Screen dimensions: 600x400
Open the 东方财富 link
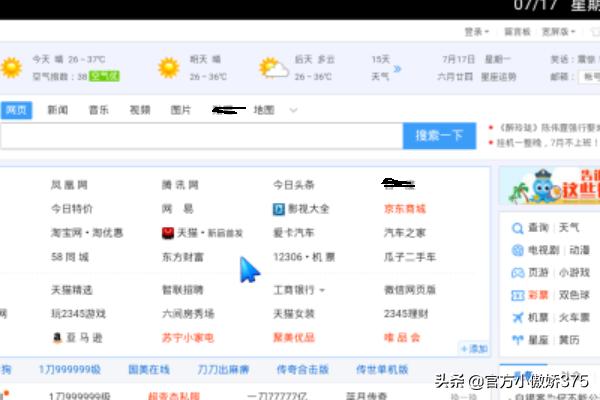click(183, 257)
